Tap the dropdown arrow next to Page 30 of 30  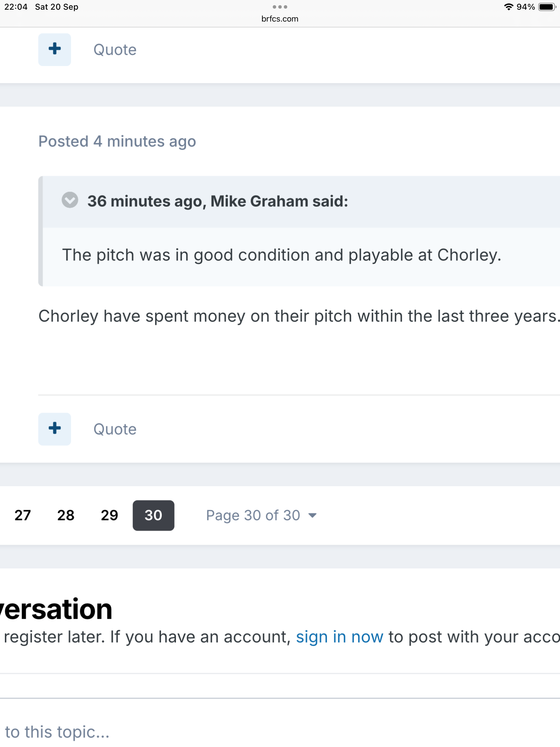click(312, 516)
